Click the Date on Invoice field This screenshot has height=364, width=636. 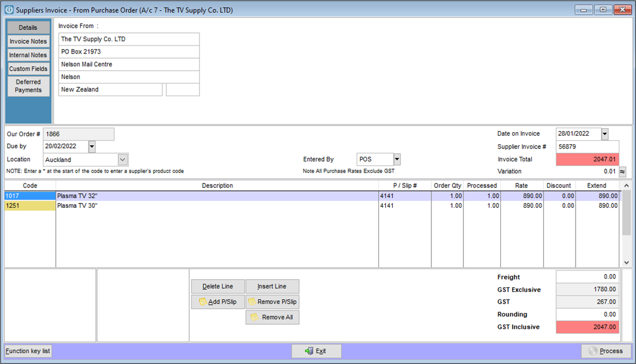578,134
